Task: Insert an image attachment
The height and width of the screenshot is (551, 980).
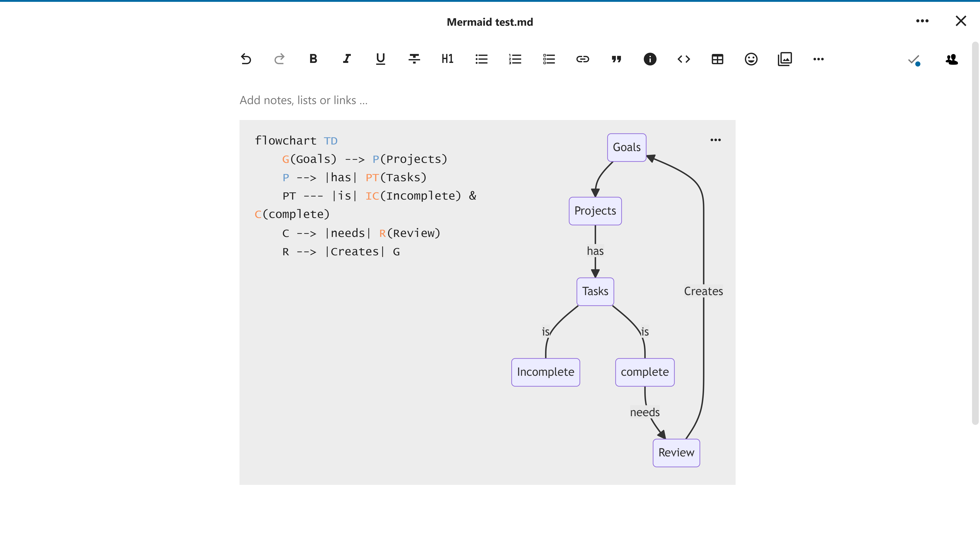Action: click(x=784, y=59)
